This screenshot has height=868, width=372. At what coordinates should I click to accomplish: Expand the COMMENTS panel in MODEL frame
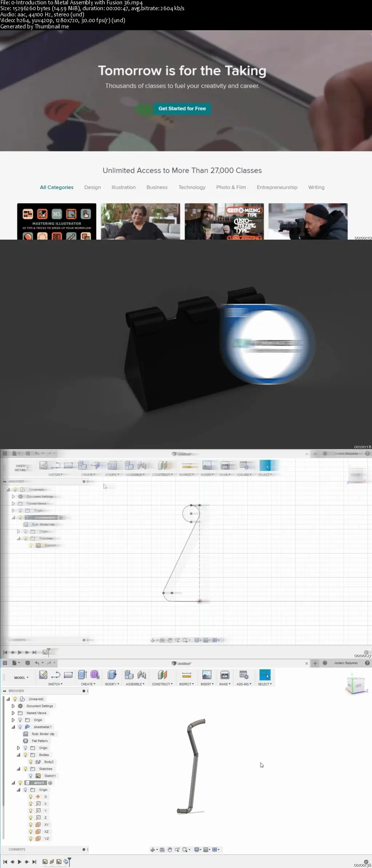pos(84,849)
